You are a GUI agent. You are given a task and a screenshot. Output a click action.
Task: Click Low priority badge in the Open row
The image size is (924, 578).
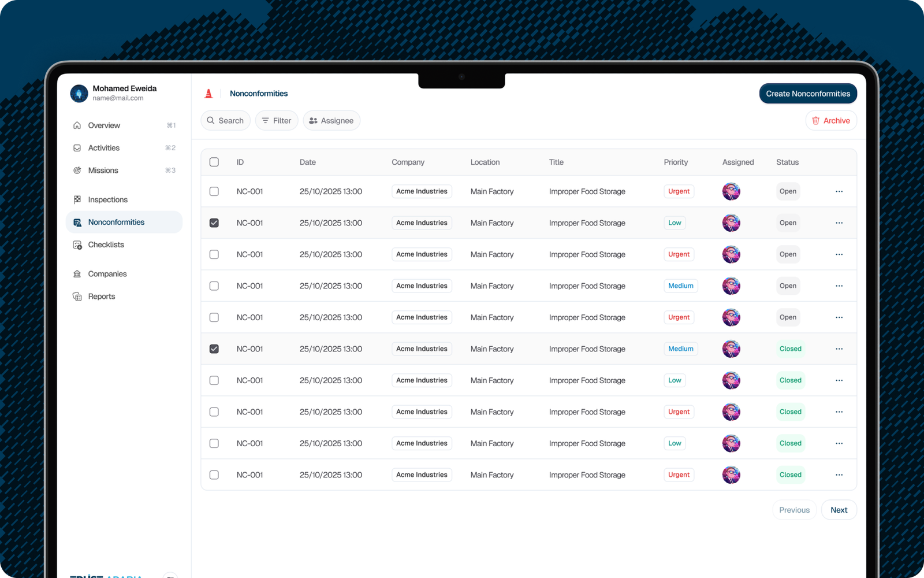675,223
